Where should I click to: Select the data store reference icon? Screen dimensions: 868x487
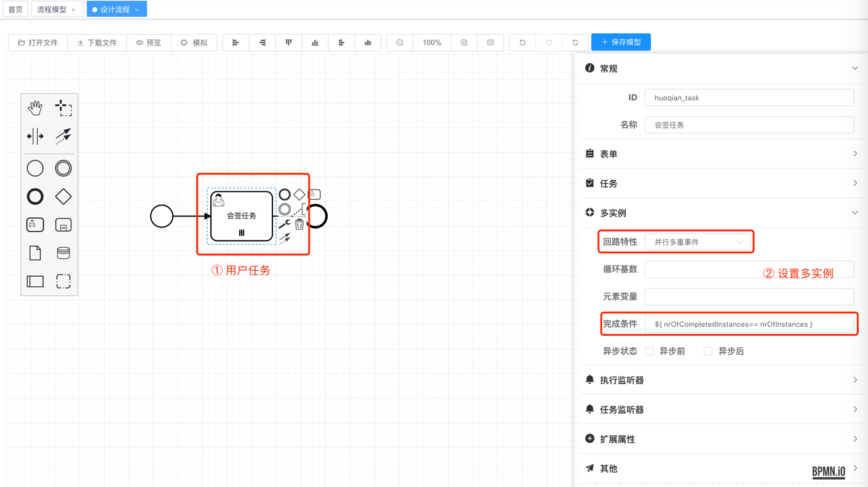[63, 253]
